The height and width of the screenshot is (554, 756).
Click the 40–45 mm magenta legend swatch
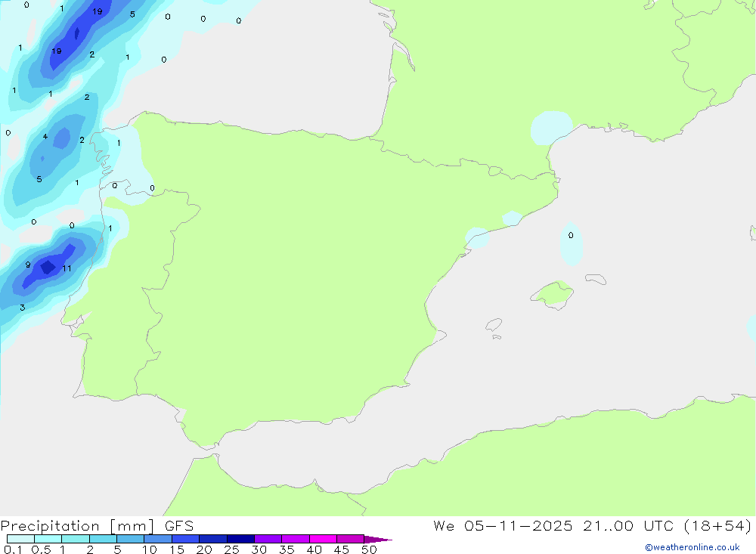click(323, 539)
